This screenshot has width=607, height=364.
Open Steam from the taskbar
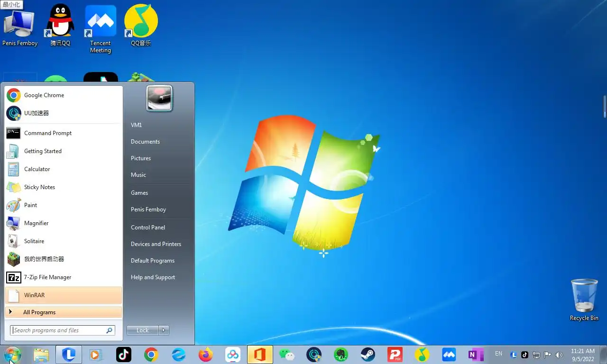(x=368, y=355)
